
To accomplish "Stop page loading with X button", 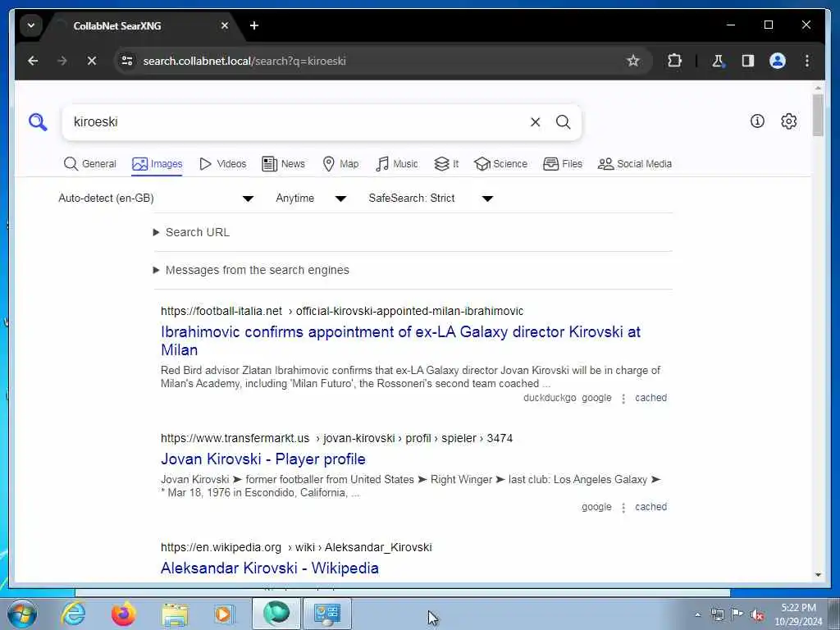I will 92,61.
